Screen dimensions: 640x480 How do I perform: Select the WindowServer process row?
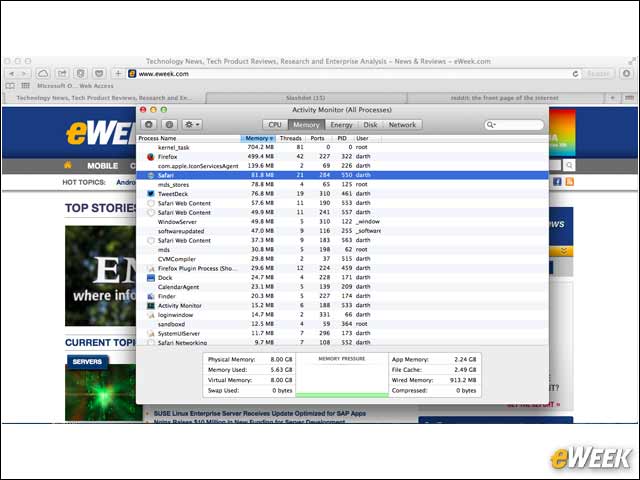342,222
